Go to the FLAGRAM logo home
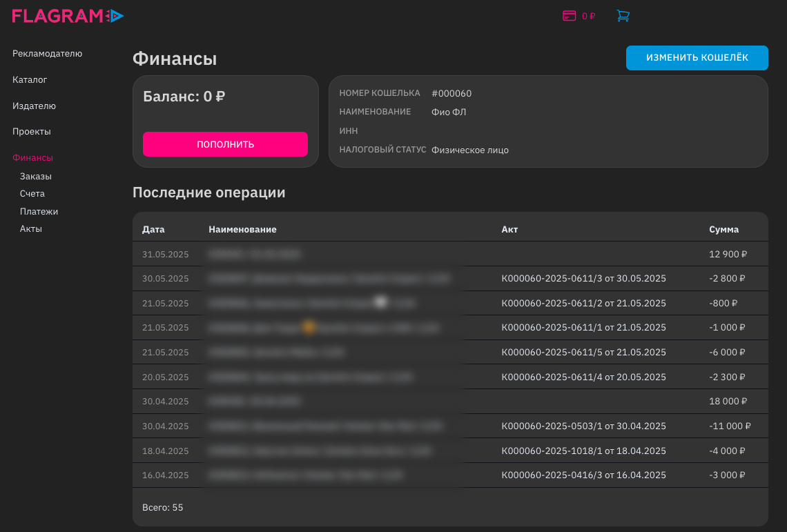 68,16
